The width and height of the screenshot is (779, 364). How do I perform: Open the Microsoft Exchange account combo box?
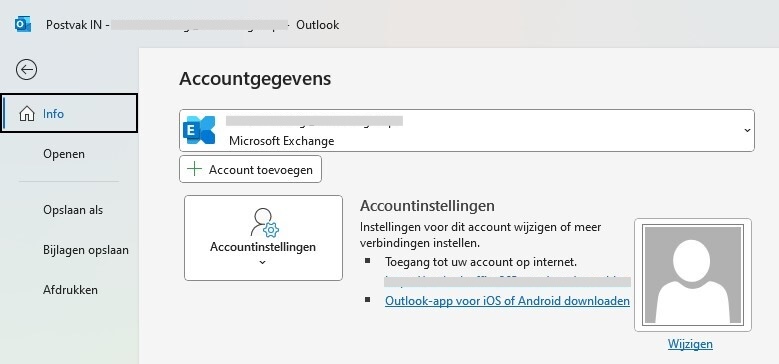[467, 130]
